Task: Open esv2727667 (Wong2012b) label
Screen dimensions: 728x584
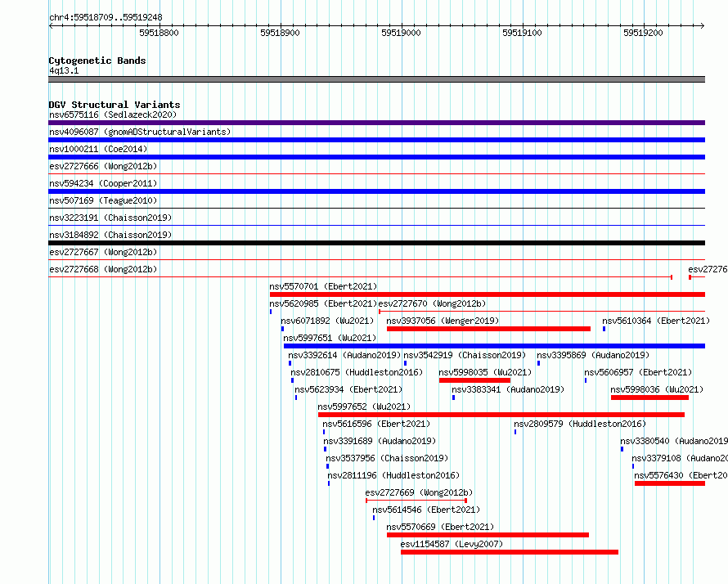Action: [103, 252]
